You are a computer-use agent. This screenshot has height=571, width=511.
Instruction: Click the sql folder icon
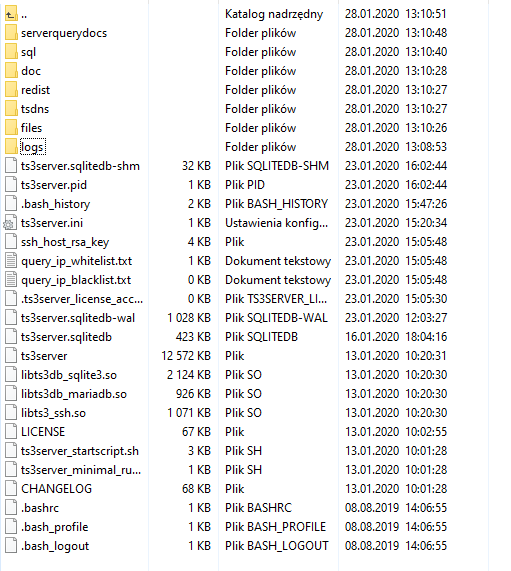pos(11,52)
